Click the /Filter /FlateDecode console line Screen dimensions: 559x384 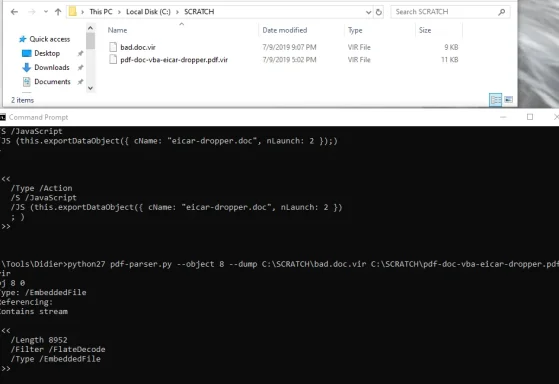[58, 349]
